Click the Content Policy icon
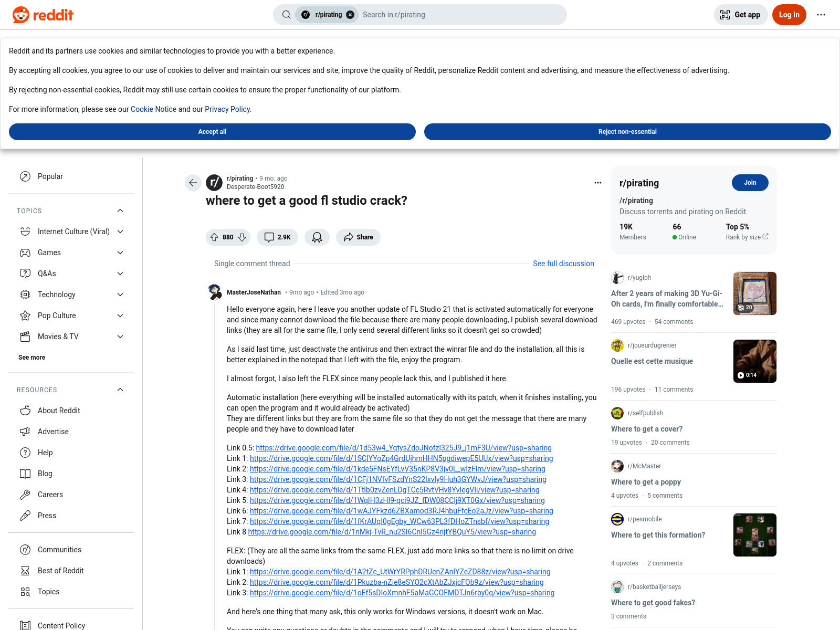This screenshot has width=840, height=630. point(25,626)
